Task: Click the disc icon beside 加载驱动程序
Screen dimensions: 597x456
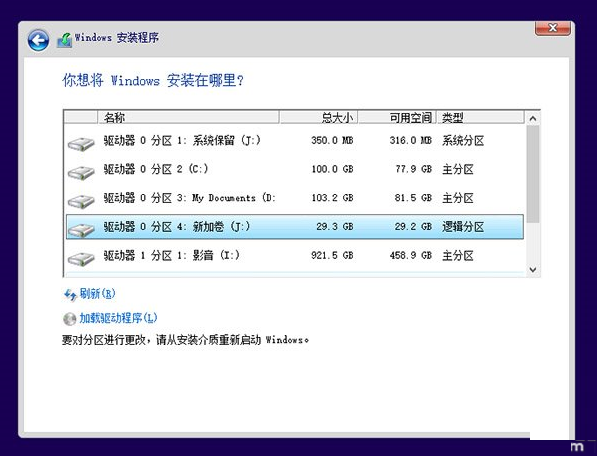Action: [x=70, y=319]
